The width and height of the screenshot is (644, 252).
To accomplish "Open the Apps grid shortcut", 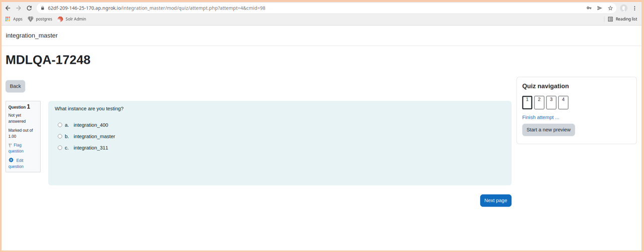I will click(x=14, y=19).
